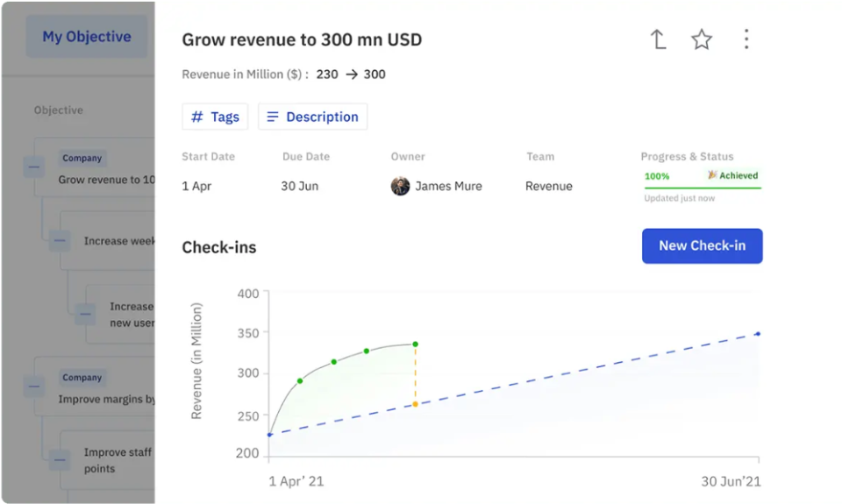Star the objective as favorite
Image resolution: width=842 pixels, height=504 pixels.
click(x=702, y=39)
